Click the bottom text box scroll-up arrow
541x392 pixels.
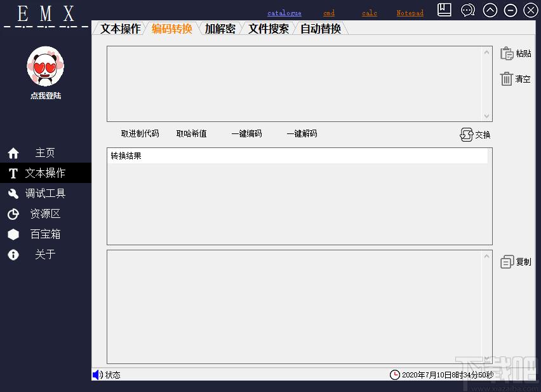[x=486, y=256]
